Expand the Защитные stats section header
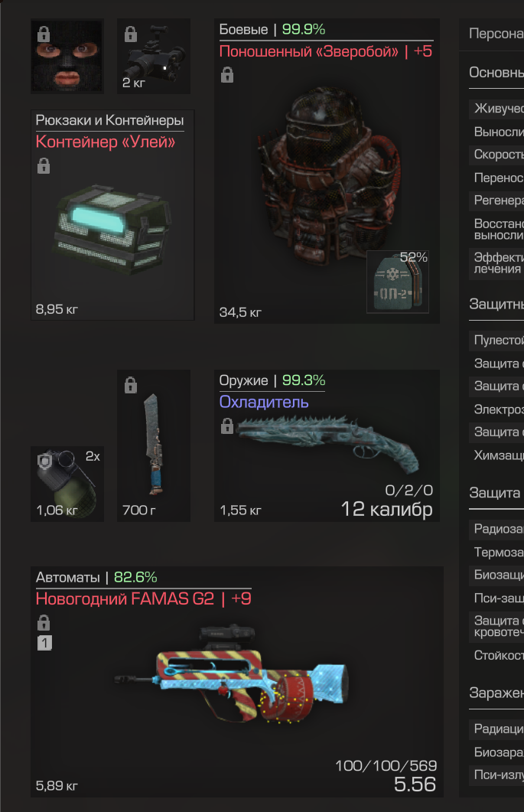 coord(496,304)
